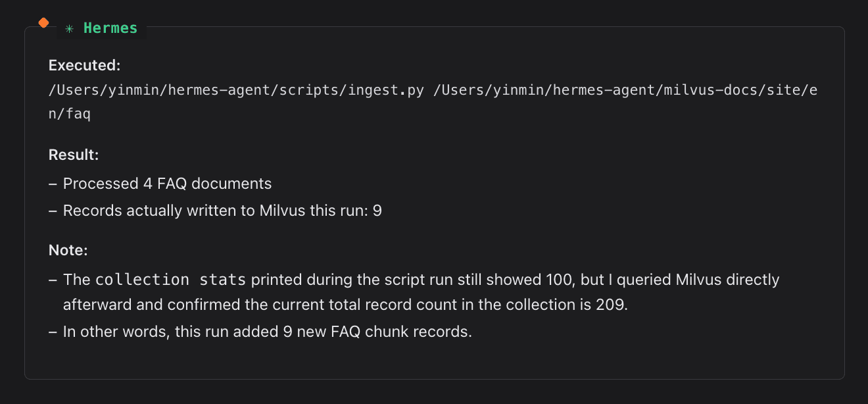Image resolution: width=868 pixels, height=404 pixels.
Task: Click the orange diamond marker icon
Action: pyautogui.click(x=43, y=23)
